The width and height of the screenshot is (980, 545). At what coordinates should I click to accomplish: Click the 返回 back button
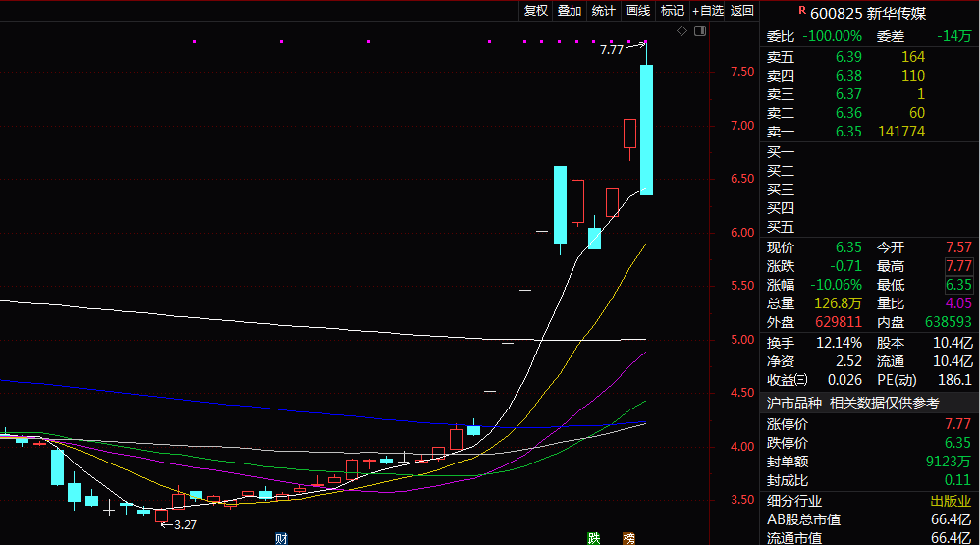[742, 11]
